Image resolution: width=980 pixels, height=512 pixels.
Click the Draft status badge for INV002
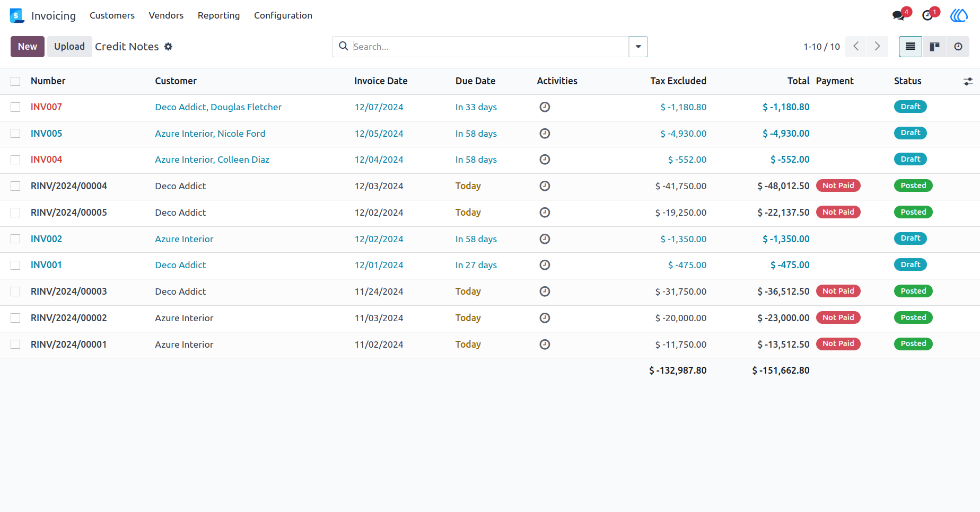910,239
